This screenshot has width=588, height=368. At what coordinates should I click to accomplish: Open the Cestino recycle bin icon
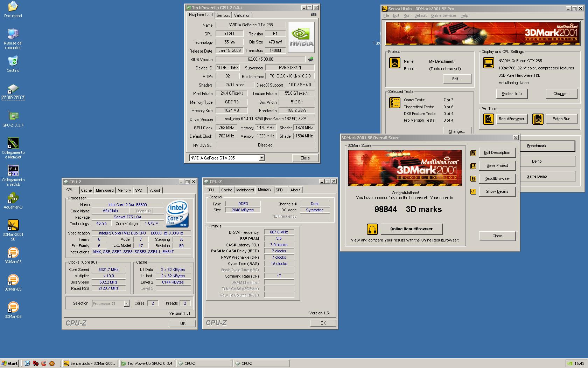pos(13,64)
